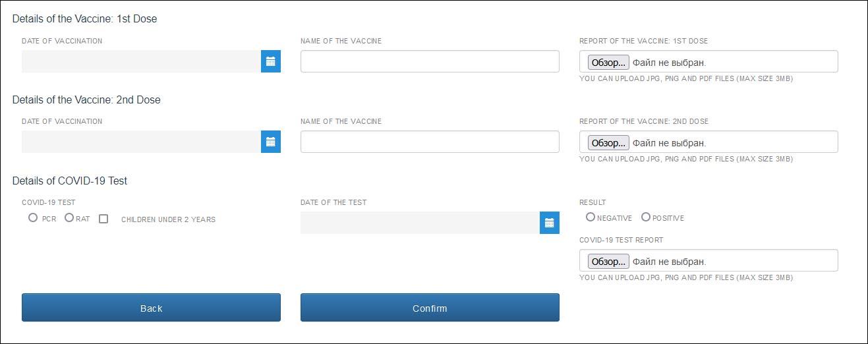Choose Negative as the test result
868x344 pixels.
point(591,217)
